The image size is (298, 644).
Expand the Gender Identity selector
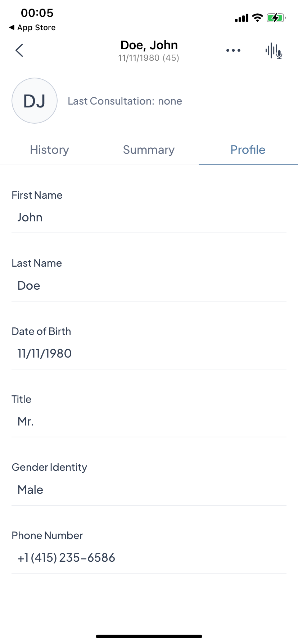click(149, 490)
